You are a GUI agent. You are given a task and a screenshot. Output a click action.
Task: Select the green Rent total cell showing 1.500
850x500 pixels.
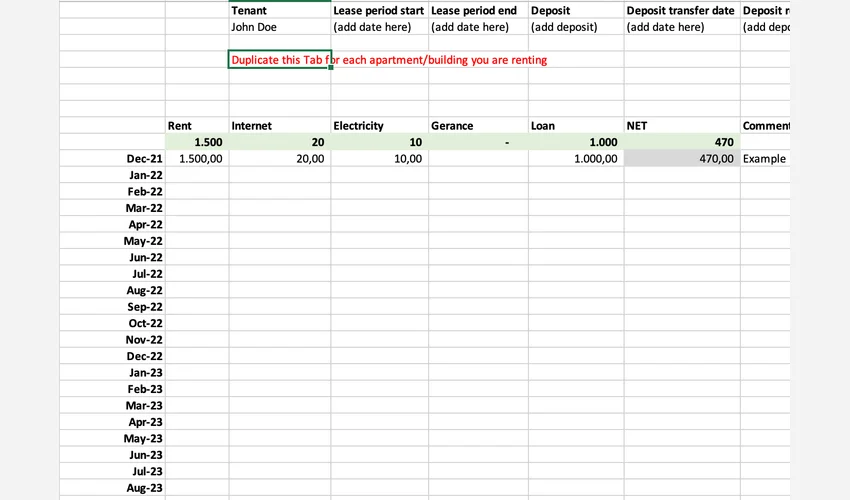(196, 142)
